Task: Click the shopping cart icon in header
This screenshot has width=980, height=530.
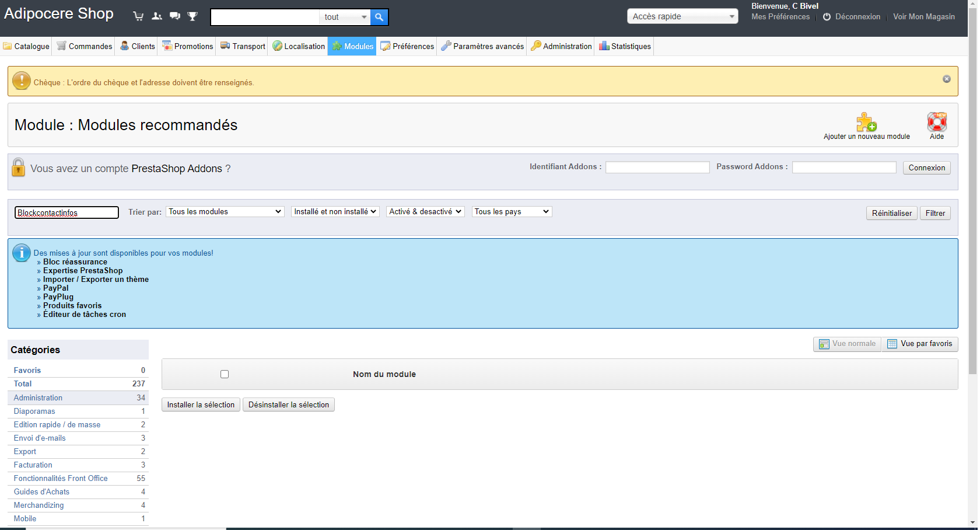Action: click(138, 16)
